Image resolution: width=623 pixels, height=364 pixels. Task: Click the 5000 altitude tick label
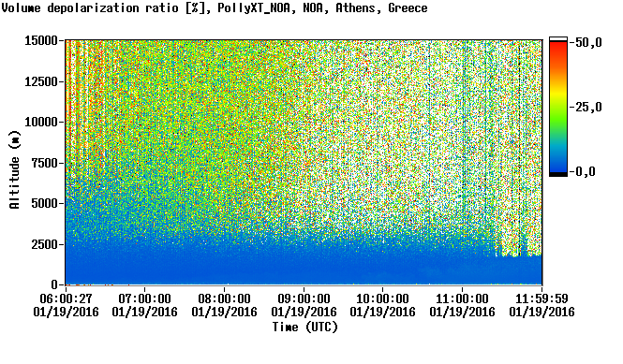coord(44,203)
